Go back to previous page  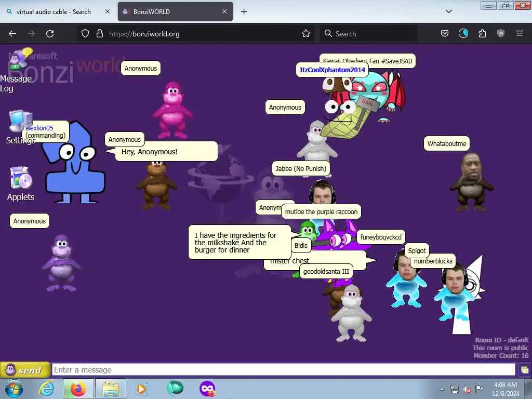click(x=12, y=34)
